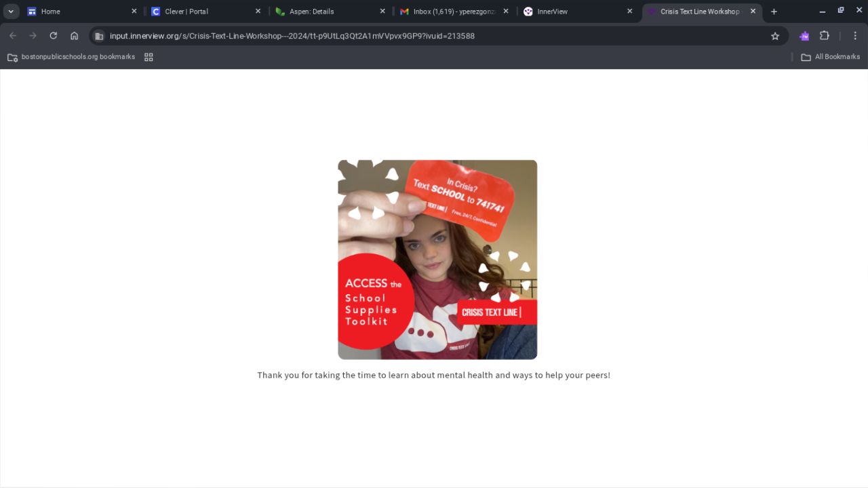868x488 pixels.
Task: Open the Chrome three-dot menu
Action: (x=855, y=36)
